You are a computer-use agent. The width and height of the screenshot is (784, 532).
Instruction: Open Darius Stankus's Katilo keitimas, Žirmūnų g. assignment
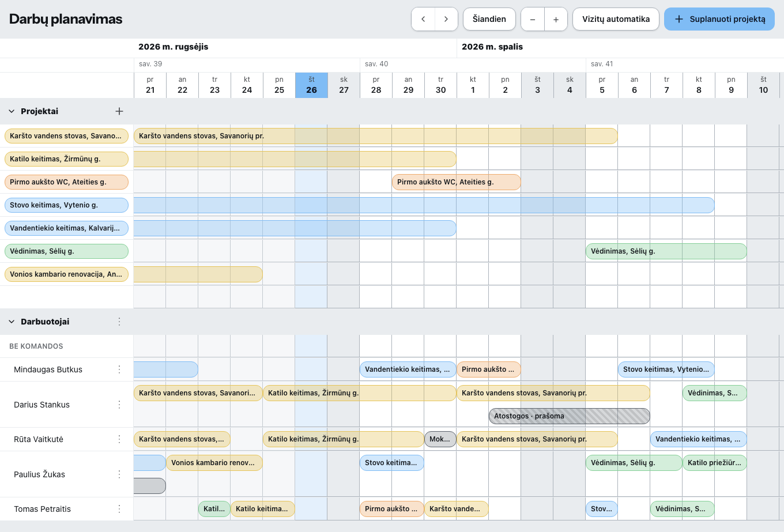click(360, 393)
